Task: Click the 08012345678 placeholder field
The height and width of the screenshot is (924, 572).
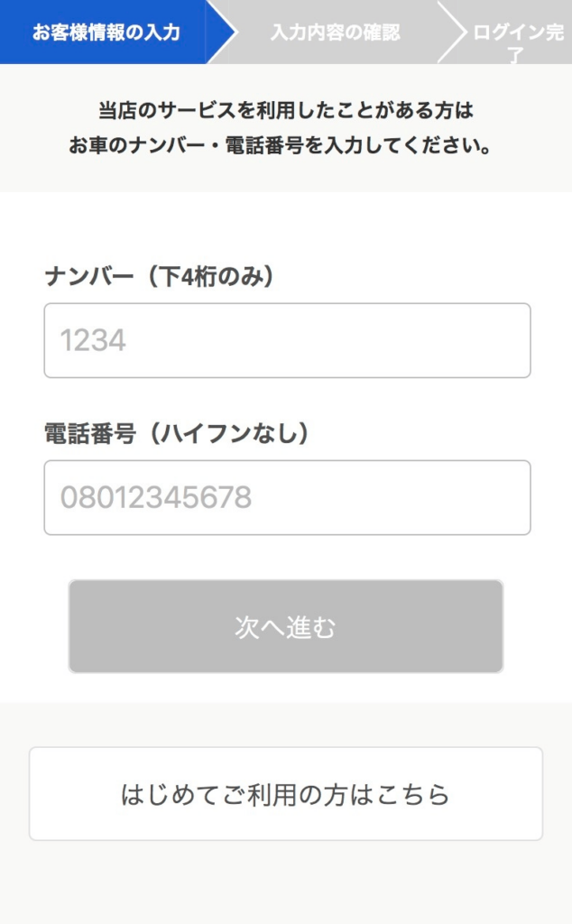Action: click(286, 497)
